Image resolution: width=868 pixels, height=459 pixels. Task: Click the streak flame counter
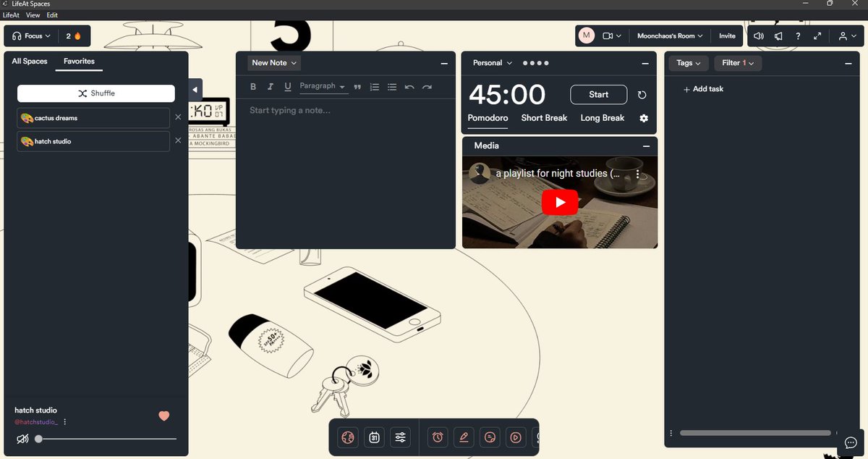pyautogui.click(x=73, y=35)
